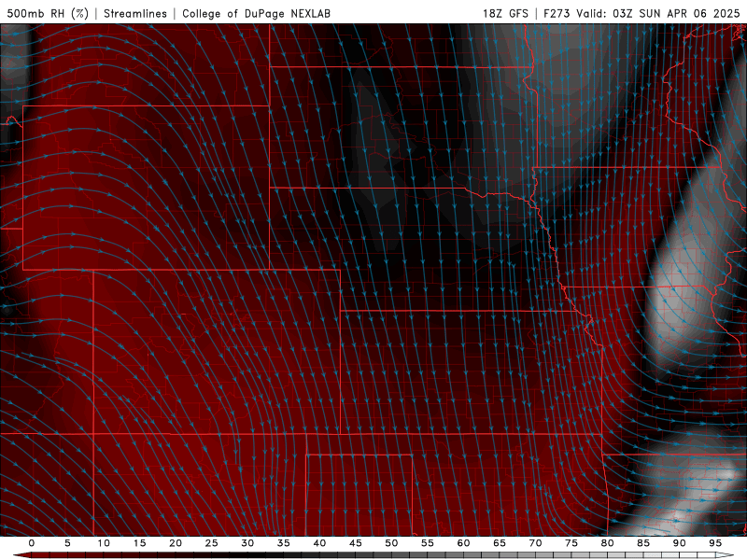747x560 pixels.
Task: Click the '55' colorbar scale label
Action: (x=428, y=543)
